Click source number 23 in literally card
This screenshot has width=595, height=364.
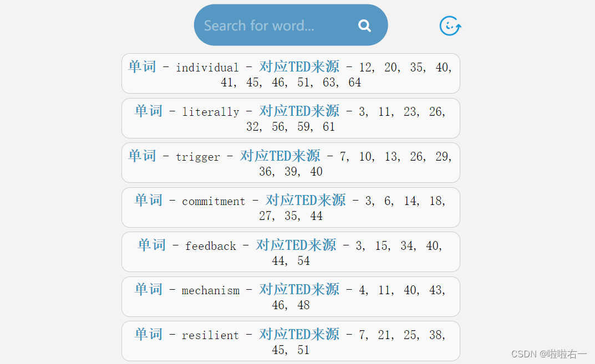(x=410, y=112)
